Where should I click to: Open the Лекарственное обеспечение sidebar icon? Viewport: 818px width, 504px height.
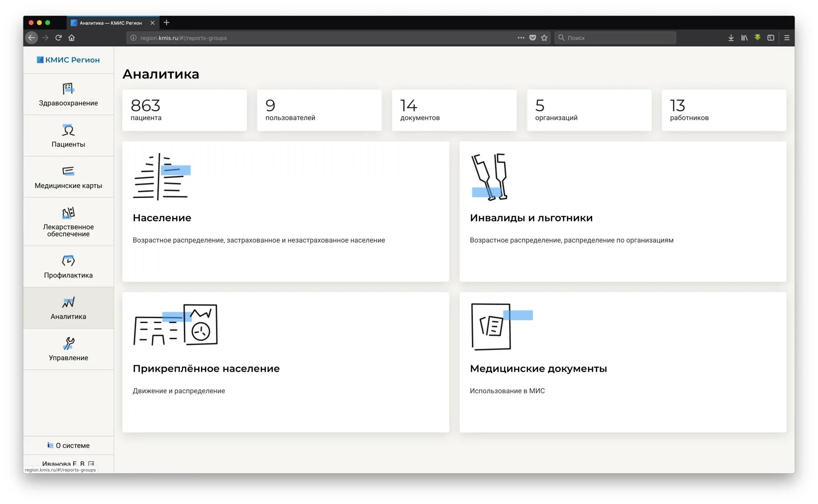coord(68,213)
